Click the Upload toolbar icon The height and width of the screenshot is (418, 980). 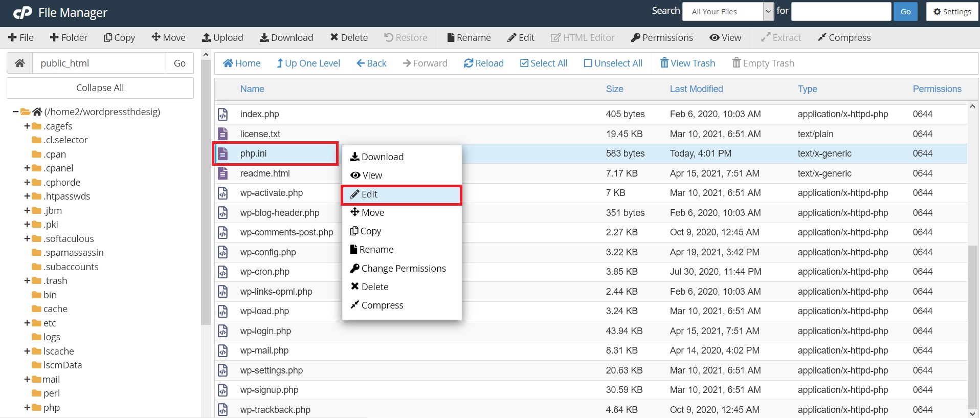click(207, 37)
